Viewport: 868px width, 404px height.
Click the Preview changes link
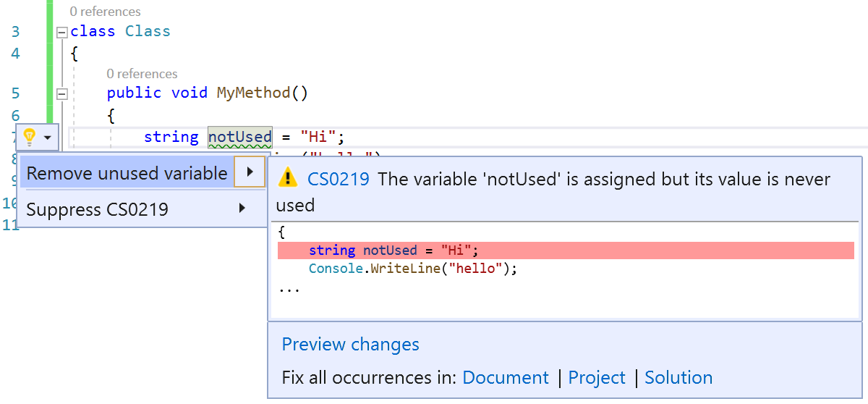350,344
